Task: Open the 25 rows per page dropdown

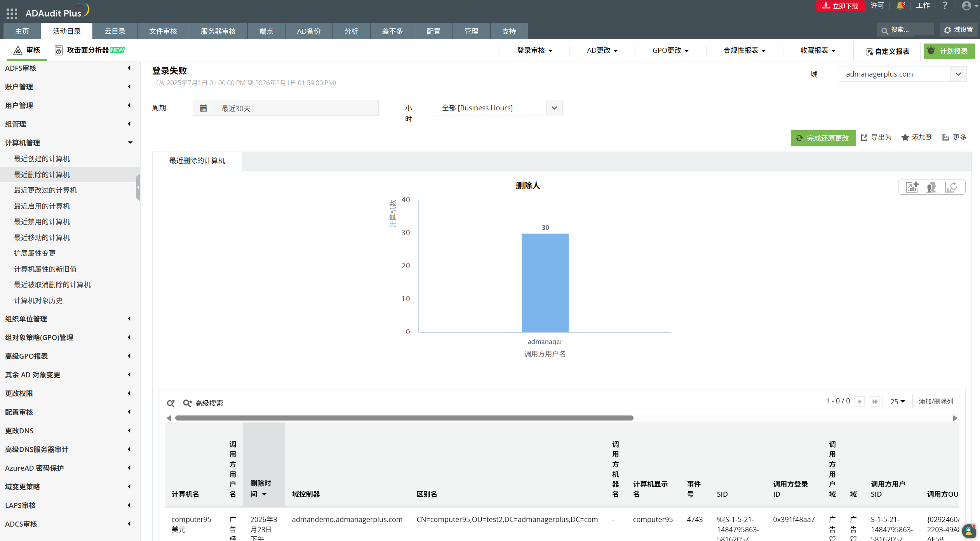Action: 897,401
